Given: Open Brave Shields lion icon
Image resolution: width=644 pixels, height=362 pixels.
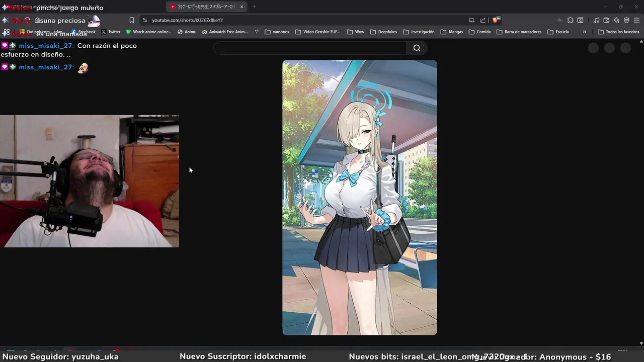Looking at the screenshot, I should (x=496, y=20).
